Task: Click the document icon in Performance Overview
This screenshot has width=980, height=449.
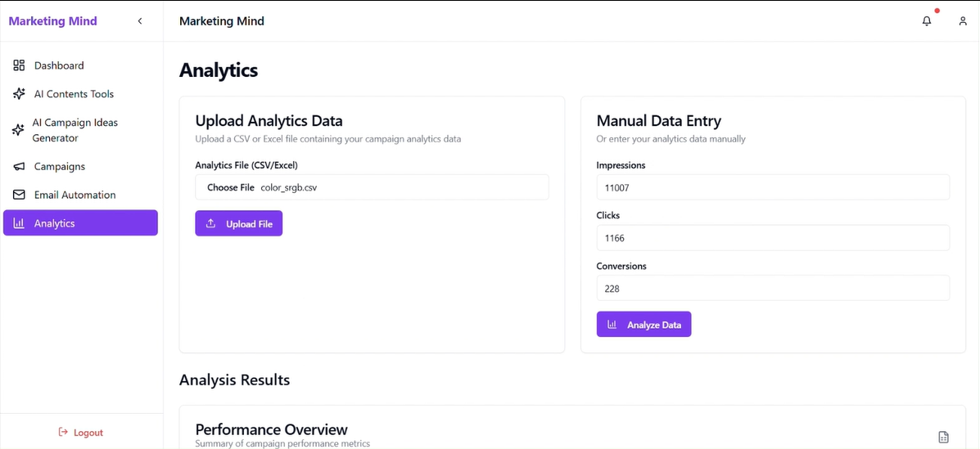Action: 943,438
